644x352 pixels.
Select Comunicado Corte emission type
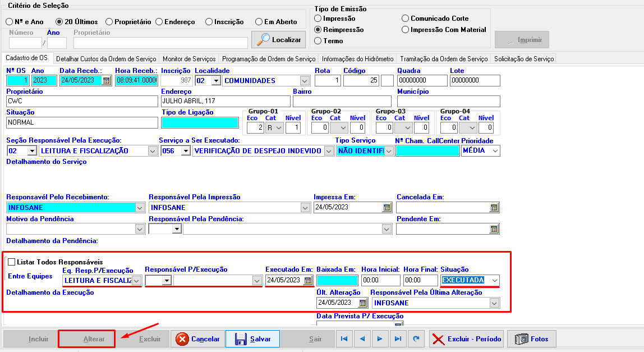pos(406,19)
